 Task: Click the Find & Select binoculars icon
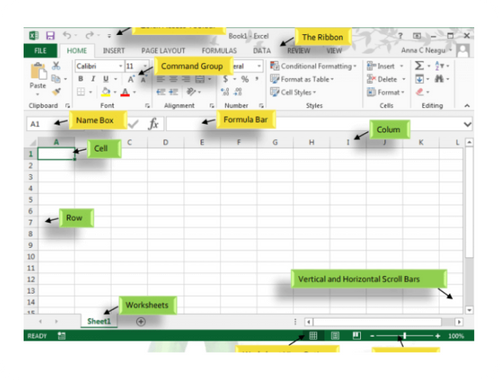tap(439, 79)
